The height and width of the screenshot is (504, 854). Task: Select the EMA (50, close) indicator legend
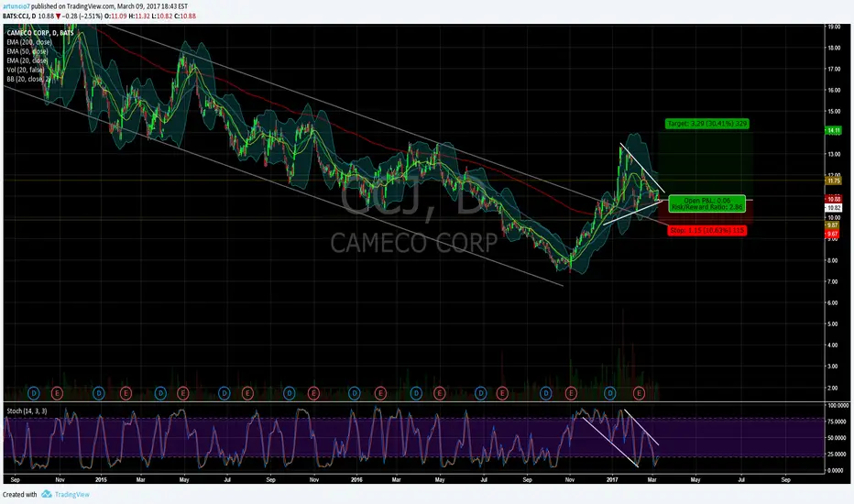coord(27,51)
